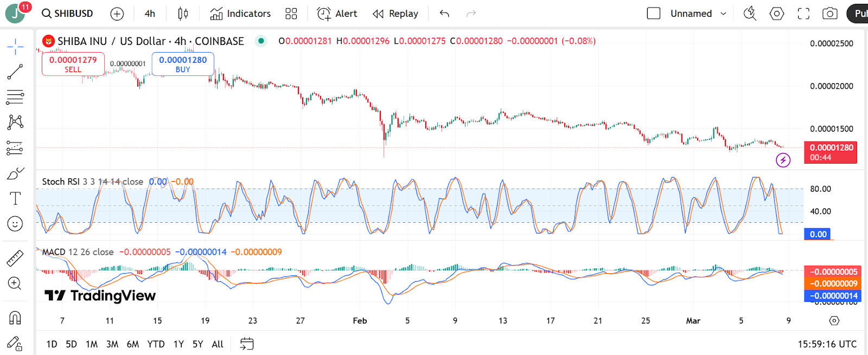The width and height of the screenshot is (868, 355).
Task: Select the text annotation tool
Action: 15,198
